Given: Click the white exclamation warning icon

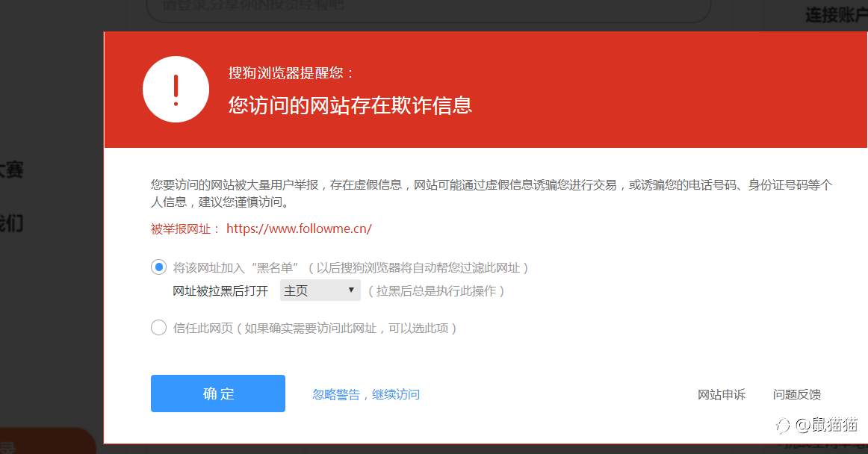Looking at the screenshot, I should point(176,89).
